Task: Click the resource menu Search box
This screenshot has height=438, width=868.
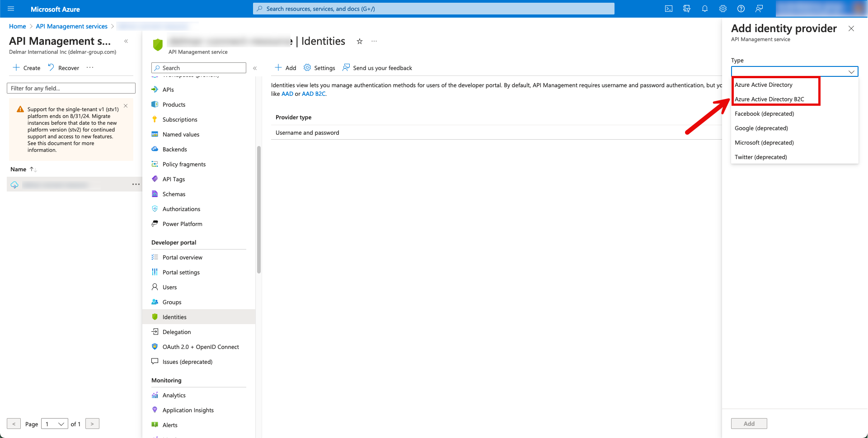Action: (x=199, y=68)
